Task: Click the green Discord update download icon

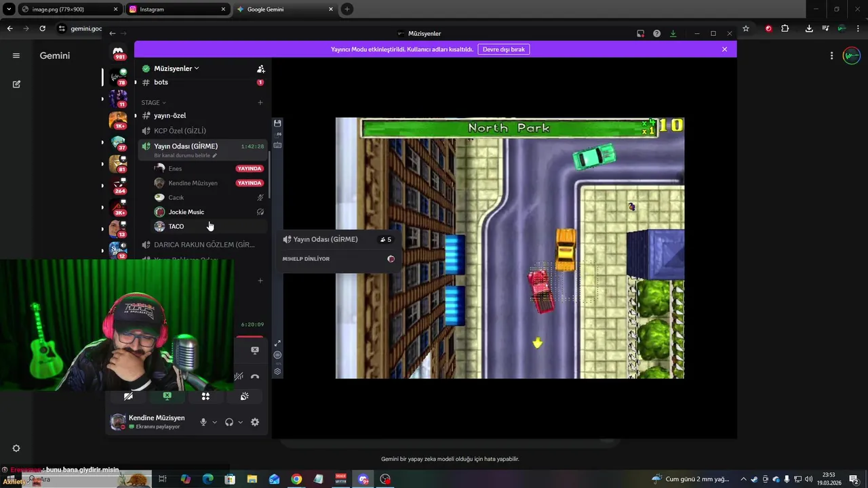Action: [x=673, y=33]
